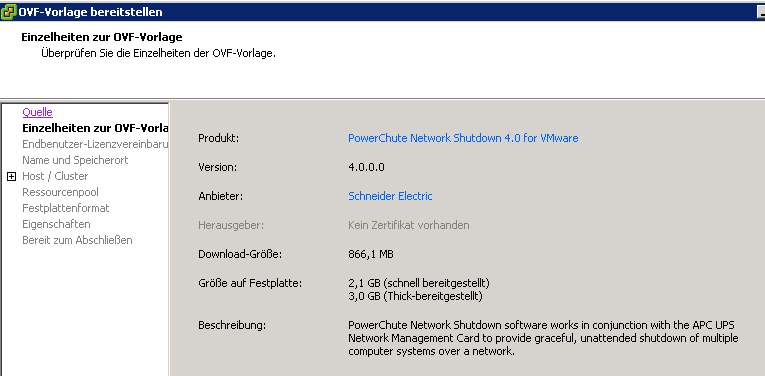Select Name und Speicherort step

(75, 160)
